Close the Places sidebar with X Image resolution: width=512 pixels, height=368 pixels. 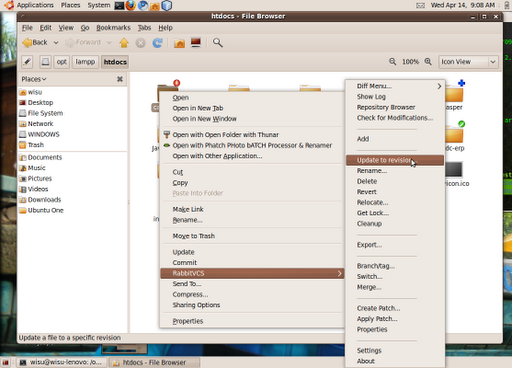(x=120, y=79)
